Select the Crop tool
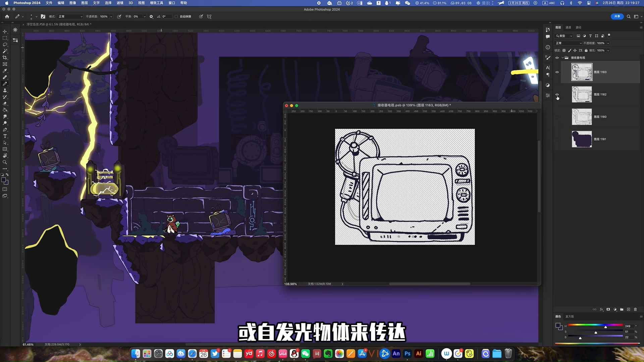 [x=5, y=58]
